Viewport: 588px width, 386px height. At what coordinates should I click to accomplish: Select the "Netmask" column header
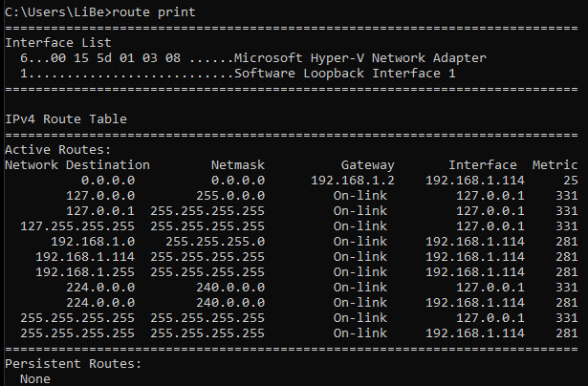click(x=237, y=165)
